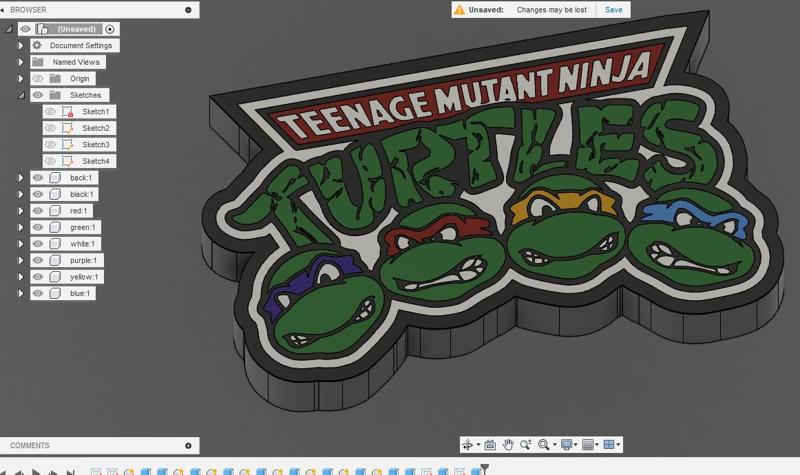The width and height of the screenshot is (800, 475).
Task: Click the Comments panel expand dot
Action: pos(188,445)
